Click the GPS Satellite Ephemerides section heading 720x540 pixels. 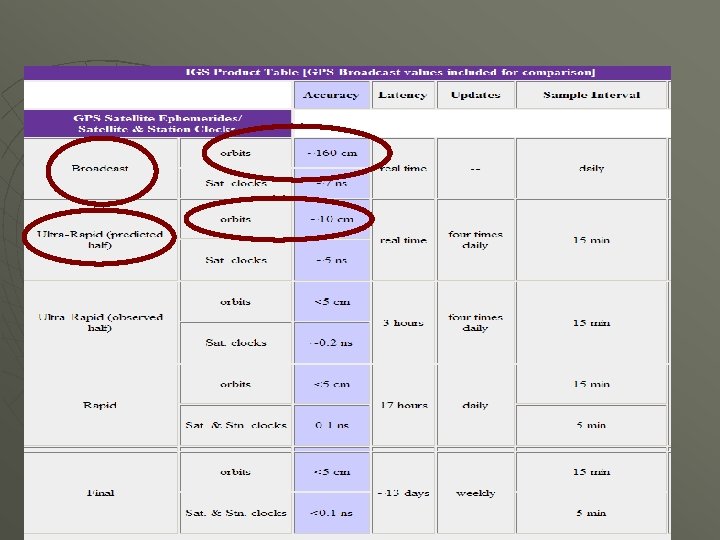point(158,124)
